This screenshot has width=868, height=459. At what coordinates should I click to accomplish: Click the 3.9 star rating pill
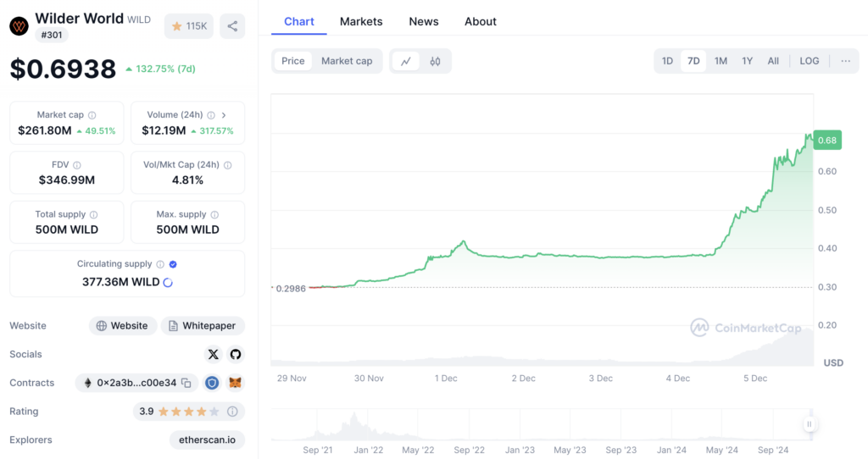(x=189, y=412)
